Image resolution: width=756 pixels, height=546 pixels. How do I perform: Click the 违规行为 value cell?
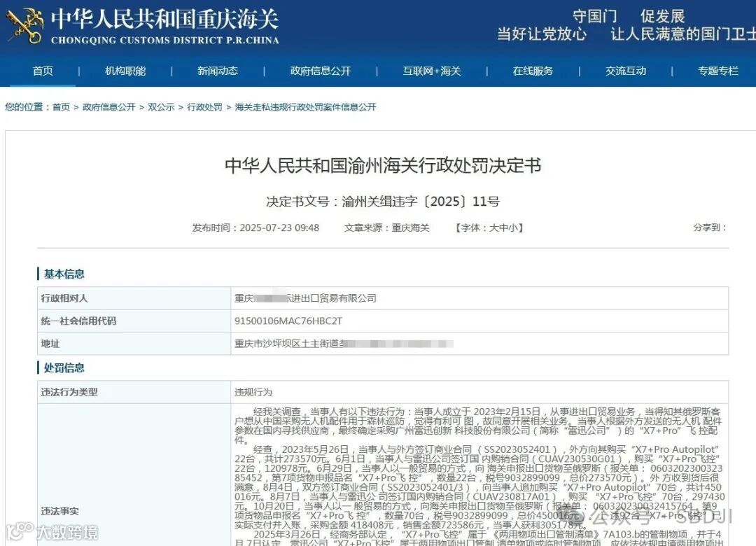point(253,392)
